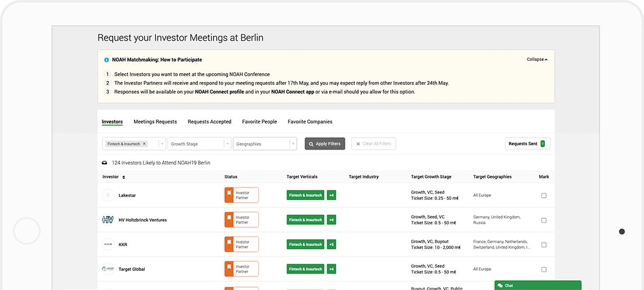Open the green Chat widget
The image size is (644, 290).
(538, 285)
